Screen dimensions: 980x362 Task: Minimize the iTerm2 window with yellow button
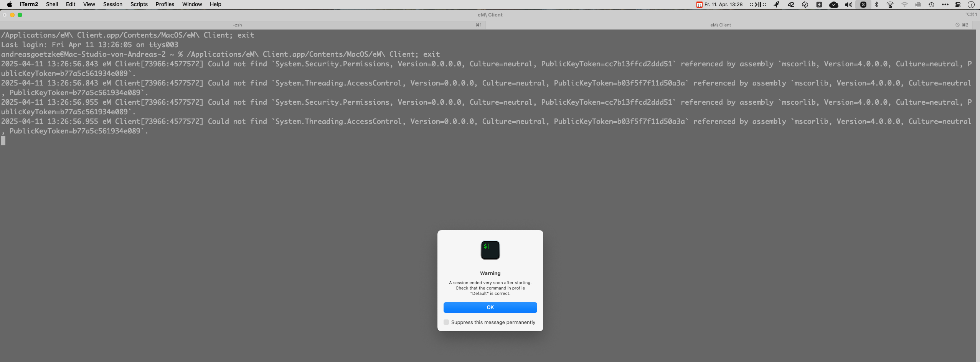tap(12, 15)
